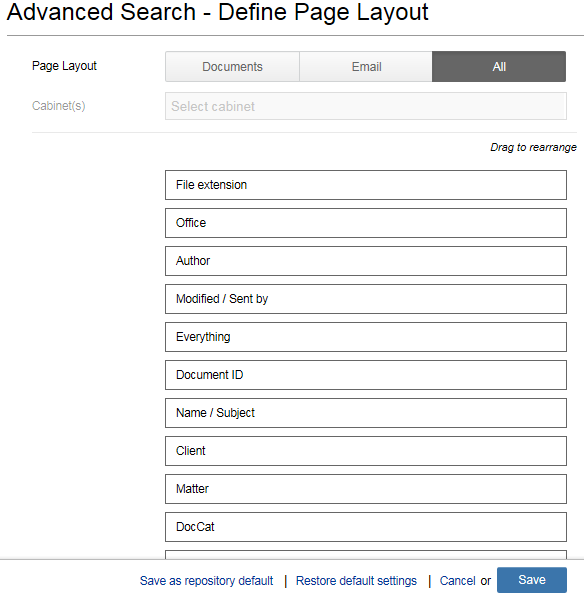Select the Document ID field box
Viewport: 584px width, 601px height.
point(366,375)
